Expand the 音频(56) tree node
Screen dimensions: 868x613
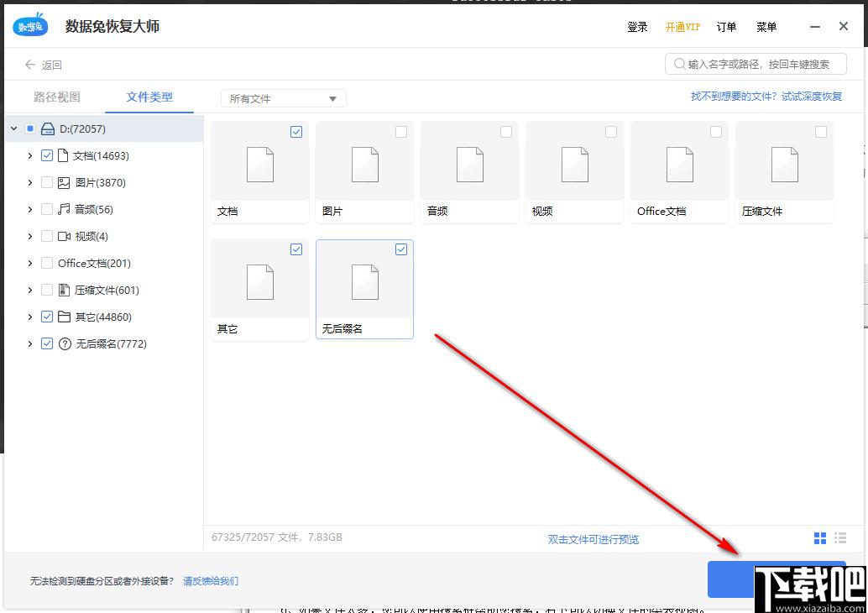click(30, 209)
